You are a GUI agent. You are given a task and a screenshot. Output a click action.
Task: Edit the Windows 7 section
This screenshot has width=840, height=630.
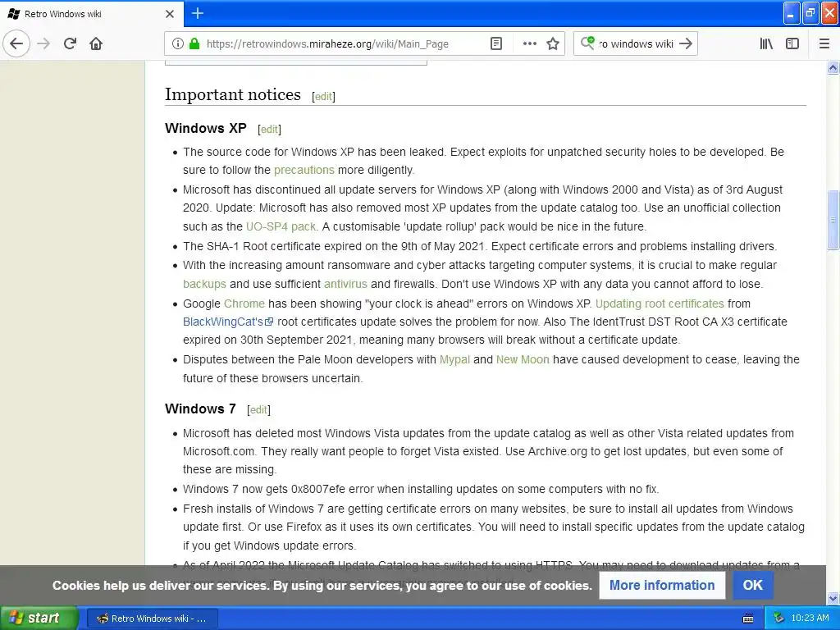pos(258,410)
